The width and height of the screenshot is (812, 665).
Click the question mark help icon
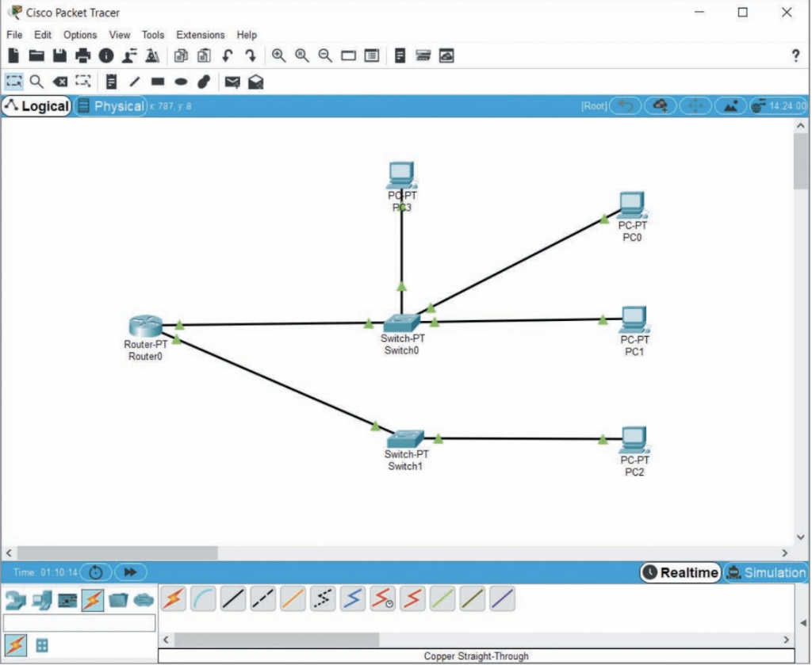pyautogui.click(x=795, y=55)
